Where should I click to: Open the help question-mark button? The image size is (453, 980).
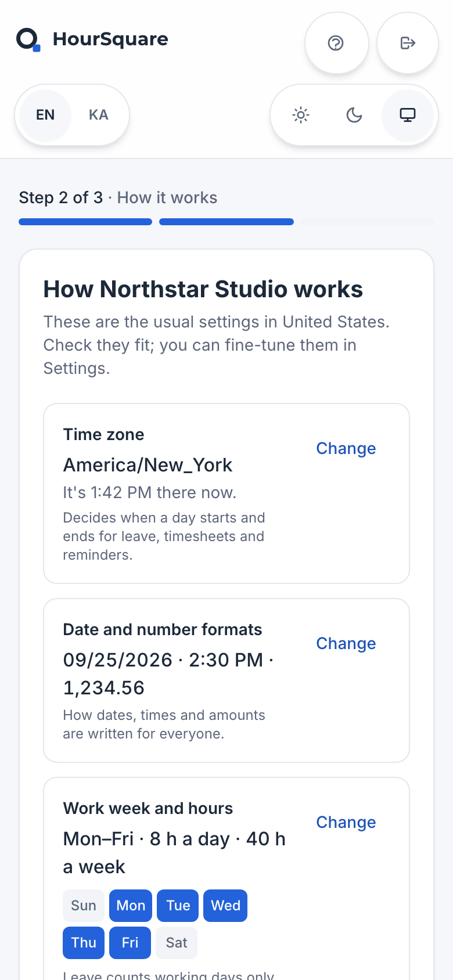pyautogui.click(x=336, y=43)
